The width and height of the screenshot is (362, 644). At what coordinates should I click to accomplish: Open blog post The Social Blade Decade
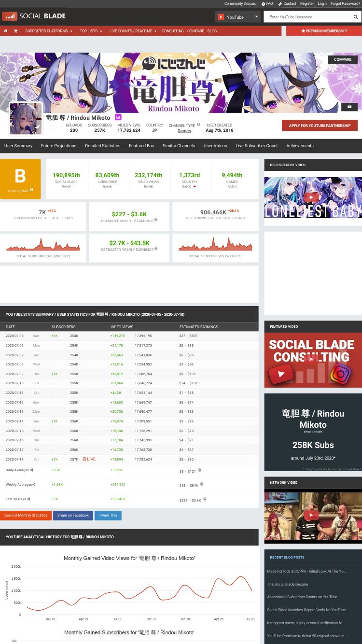[288, 584]
